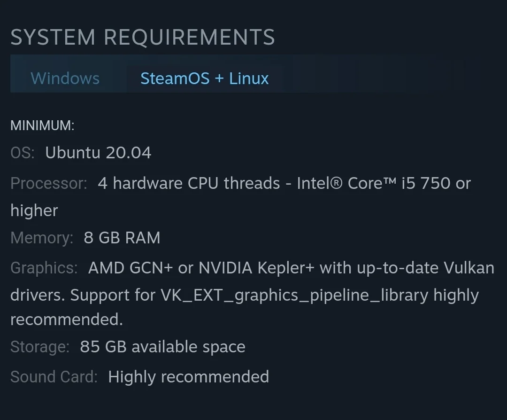Select the 8 GB RAM value
The height and width of the screenshot is (420, 507).
coord(122,238)
